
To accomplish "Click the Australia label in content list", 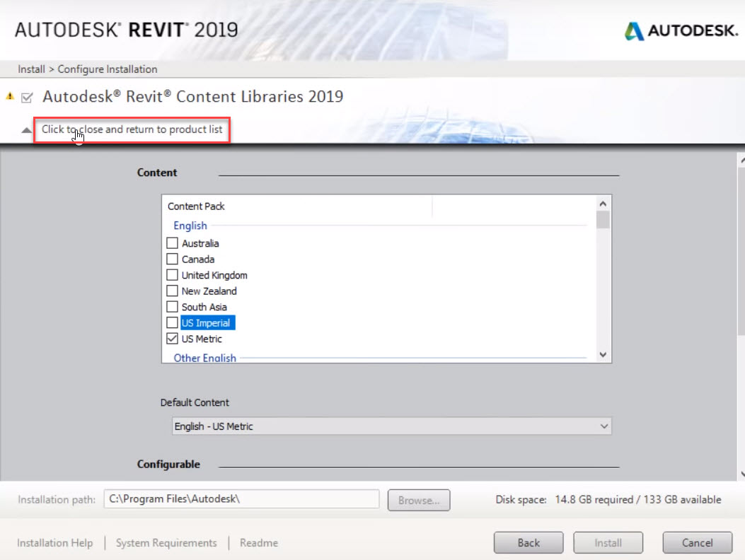I will click(x=200, y=244).
